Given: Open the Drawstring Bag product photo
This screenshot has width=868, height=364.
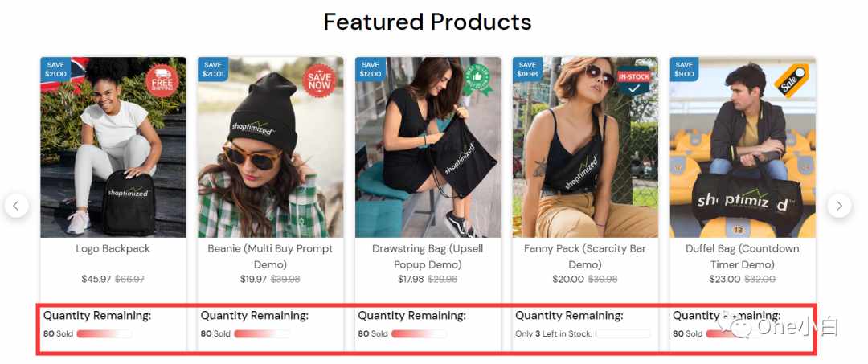Looking at the screenshot, I should coord(428,147).
